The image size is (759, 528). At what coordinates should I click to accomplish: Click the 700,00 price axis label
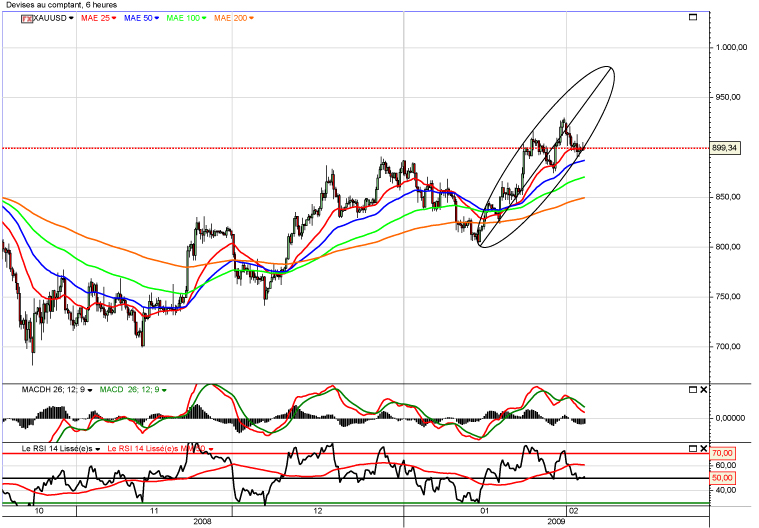(728, 347)
